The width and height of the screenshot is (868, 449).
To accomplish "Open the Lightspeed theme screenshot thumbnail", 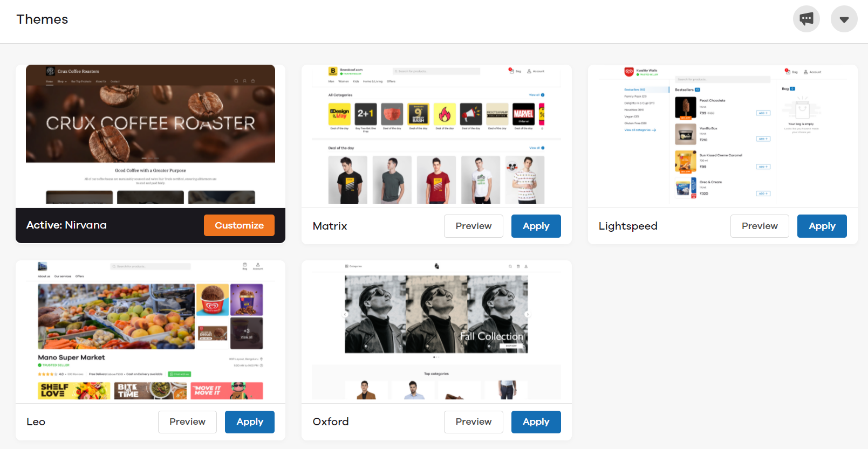I will (x=722, y=135).
